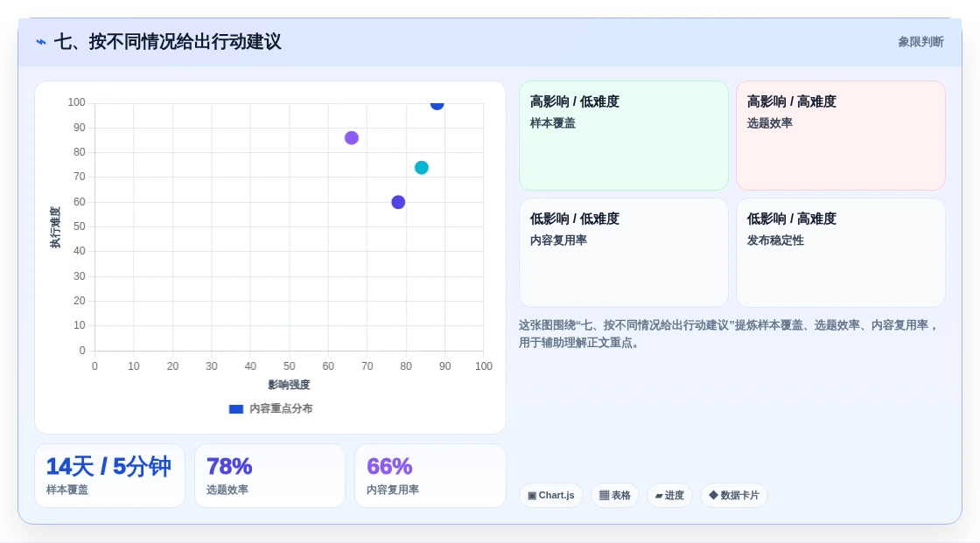Screen dimensions: 980x543
Task: Click the 内容复用率 text in quadrant card
Action: pos(558,240)
